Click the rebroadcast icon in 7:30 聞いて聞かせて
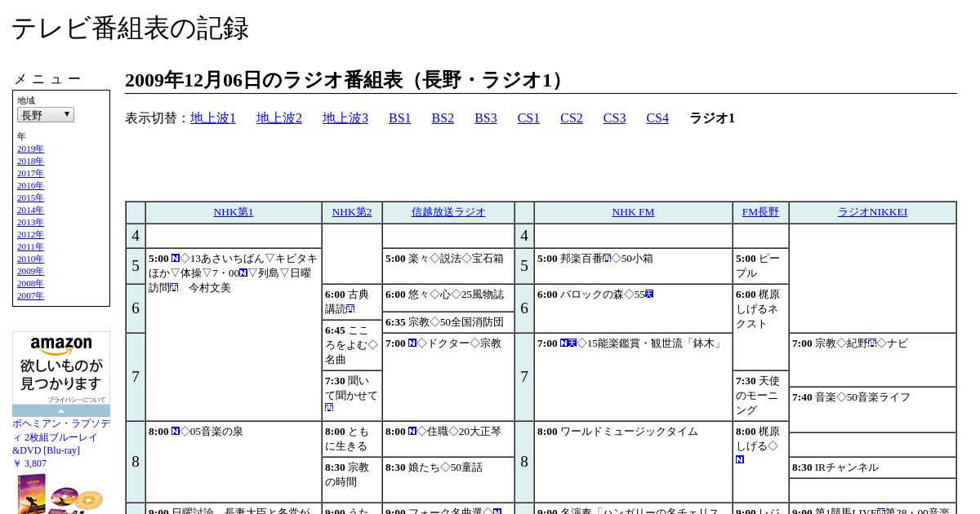This screenshot has height=514, width=980. (329, 407)
